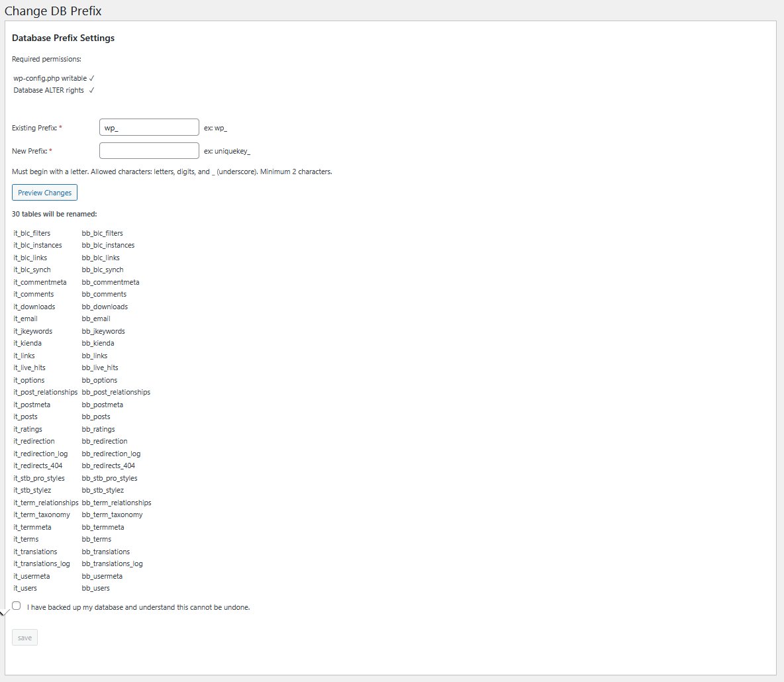Click the it_links table name
The height and width of the screenshot is (682, 784).
click(x=24, y=356)
